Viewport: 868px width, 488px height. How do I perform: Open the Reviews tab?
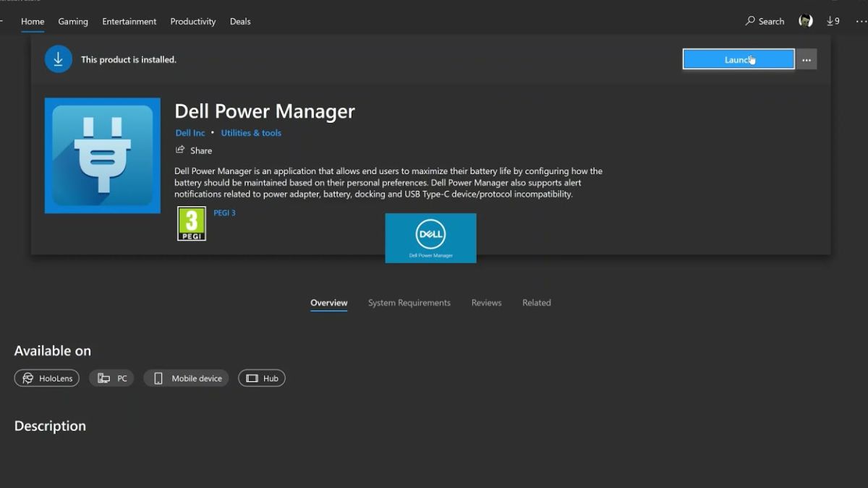pos(486,303)
